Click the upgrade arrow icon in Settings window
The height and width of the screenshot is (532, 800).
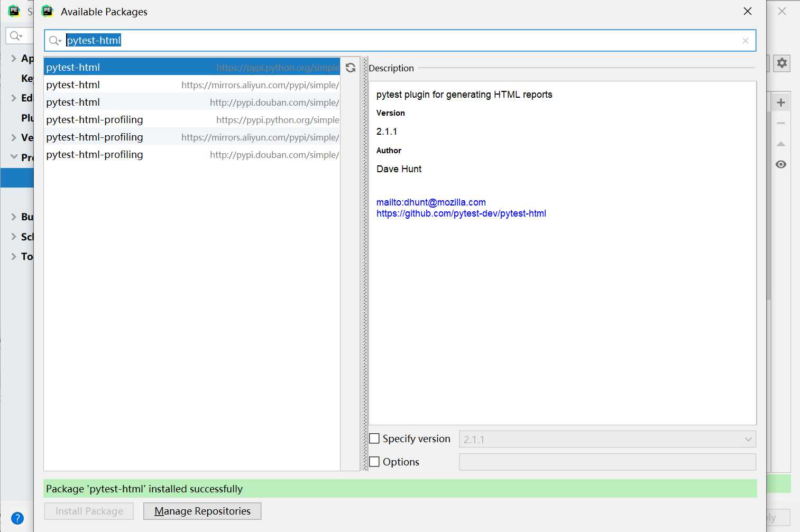click(781, 144)
